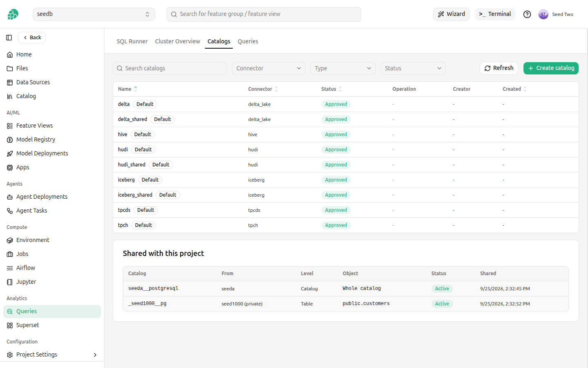Open the Connector filter dropdown
Image resolution: width=588 pixels, height=368 pixels.
click(x=269, y=68)
